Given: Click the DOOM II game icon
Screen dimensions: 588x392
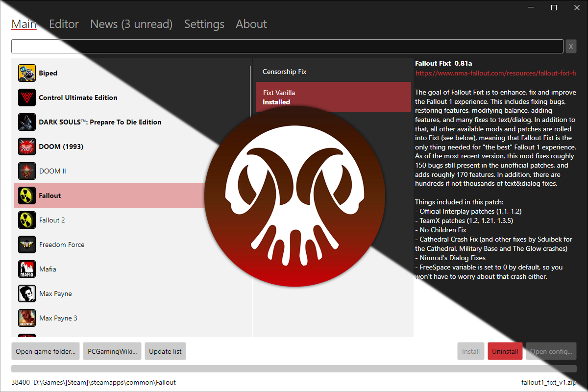Looking at the screenshot, I should (x=27, y=171).
